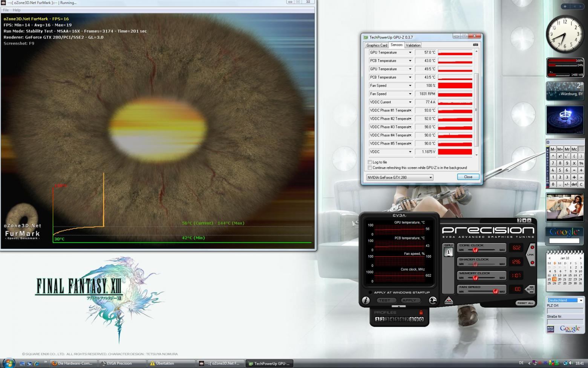Open Die Hardware-Com... Firefox taskbar button

pyautogui.click(x=73, y=363)
